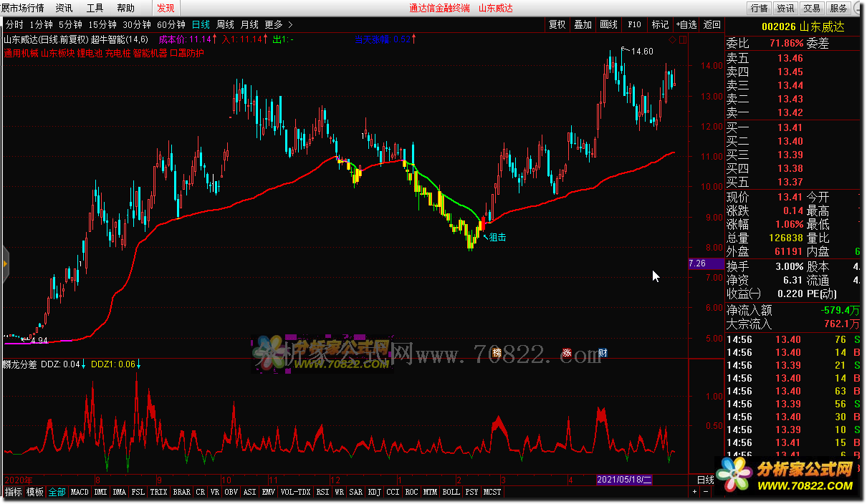This screenshot has width=867, height=504.
Task: Select the 全部 indicator filter
Action: point(57,493)
